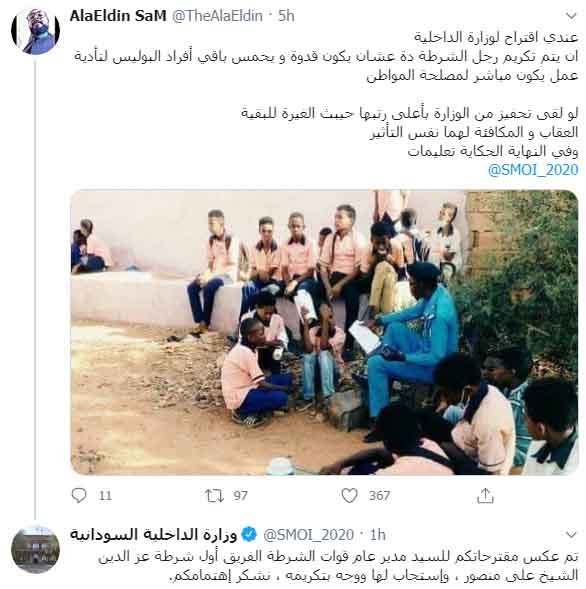Open the attached photo of students

pos(324,332)
